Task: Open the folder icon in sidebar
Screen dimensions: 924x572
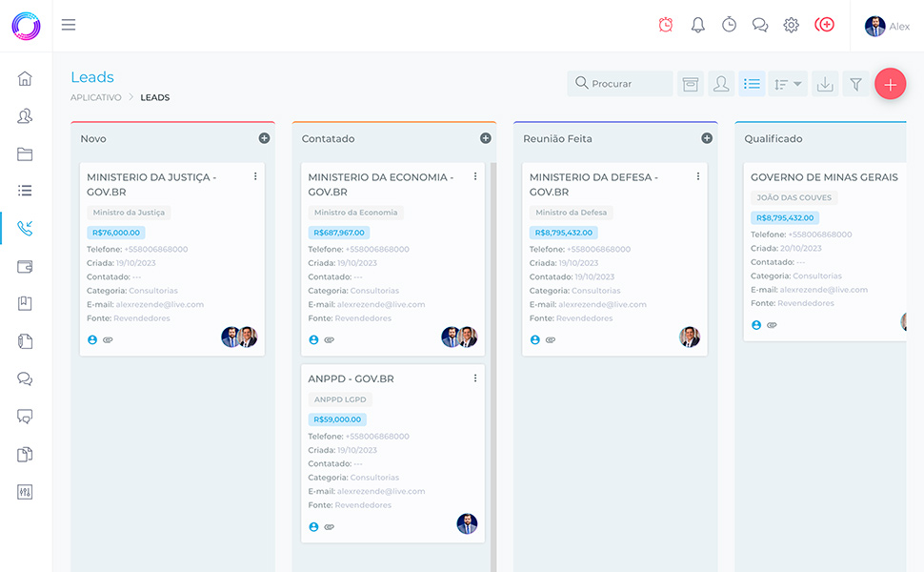Action: tap(25, 153)
